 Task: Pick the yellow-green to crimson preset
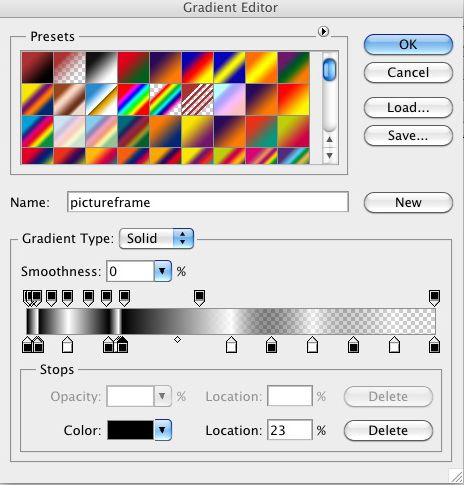(293, 131)
